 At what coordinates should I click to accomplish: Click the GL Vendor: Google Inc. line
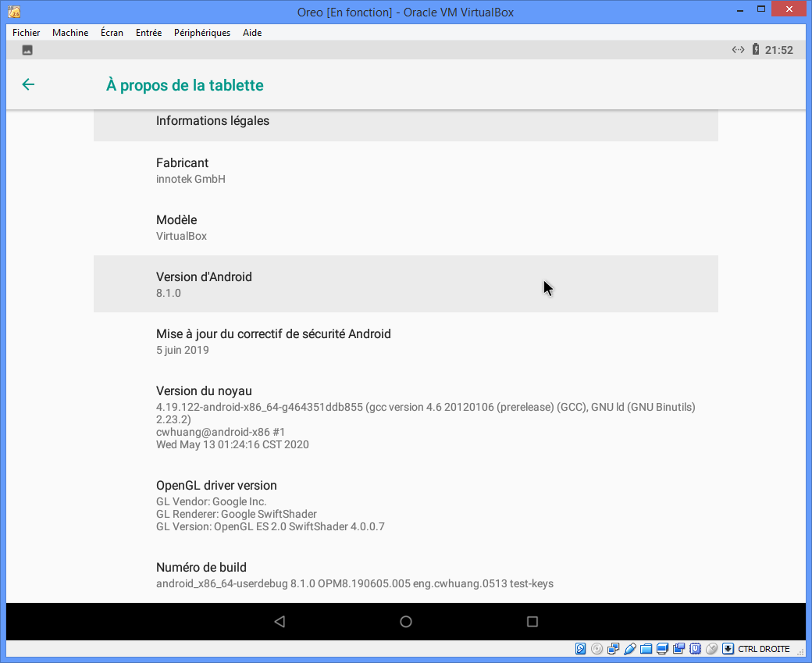coord(212,501)
